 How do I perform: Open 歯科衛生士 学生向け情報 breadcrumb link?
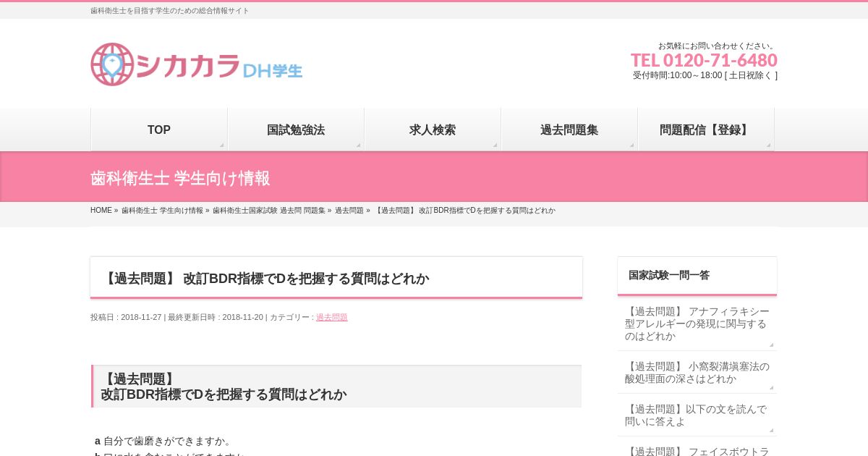point(162,211)
